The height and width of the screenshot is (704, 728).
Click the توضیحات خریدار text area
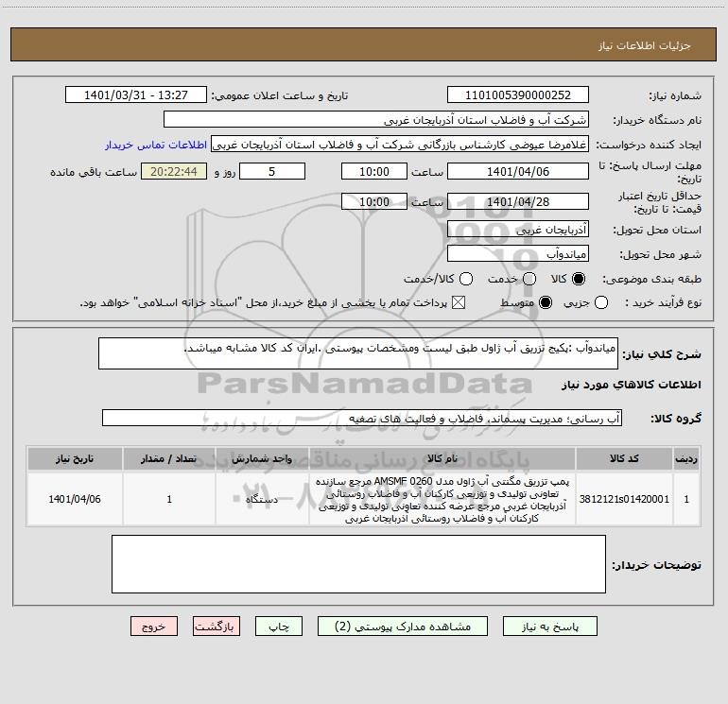[358, 564]
